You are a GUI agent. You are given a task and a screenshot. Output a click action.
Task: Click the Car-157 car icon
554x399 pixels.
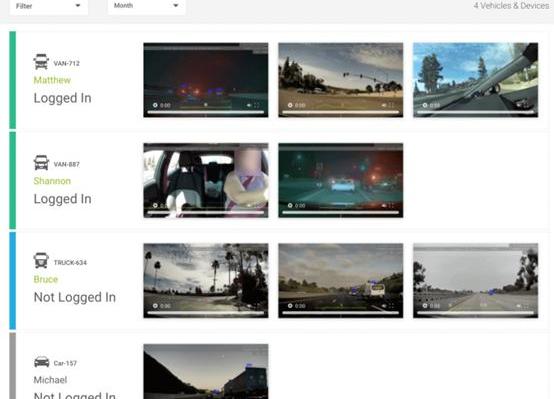point(42,362)
